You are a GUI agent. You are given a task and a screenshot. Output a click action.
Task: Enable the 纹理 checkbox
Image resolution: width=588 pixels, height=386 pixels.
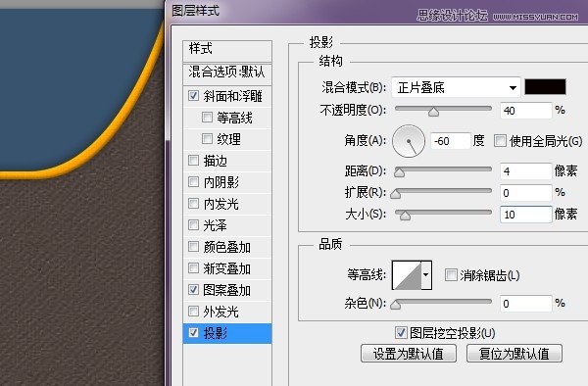pyautogui.click(x=207, y=139)
